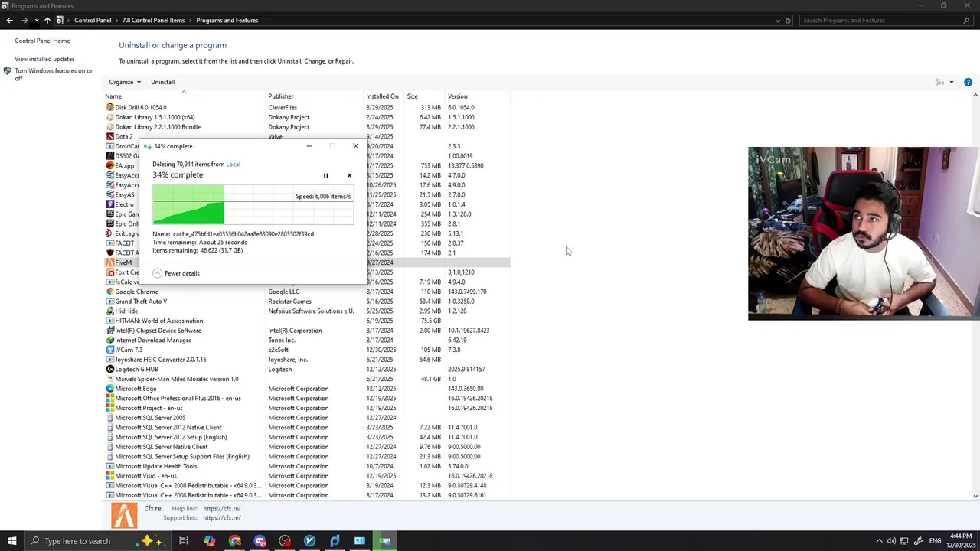Select Microsoft SQL Server 2005 row
The width and height of the screenshot is (980, 551).
click(x=307, y=418)
